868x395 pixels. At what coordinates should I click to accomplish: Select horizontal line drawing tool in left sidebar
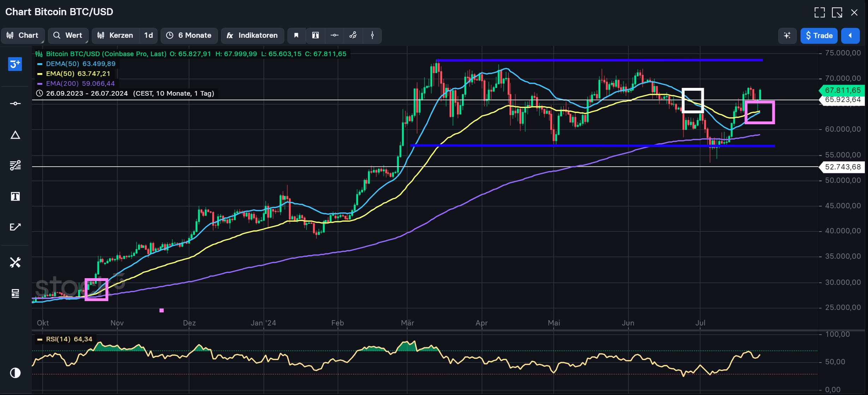[x=15, y=103]
